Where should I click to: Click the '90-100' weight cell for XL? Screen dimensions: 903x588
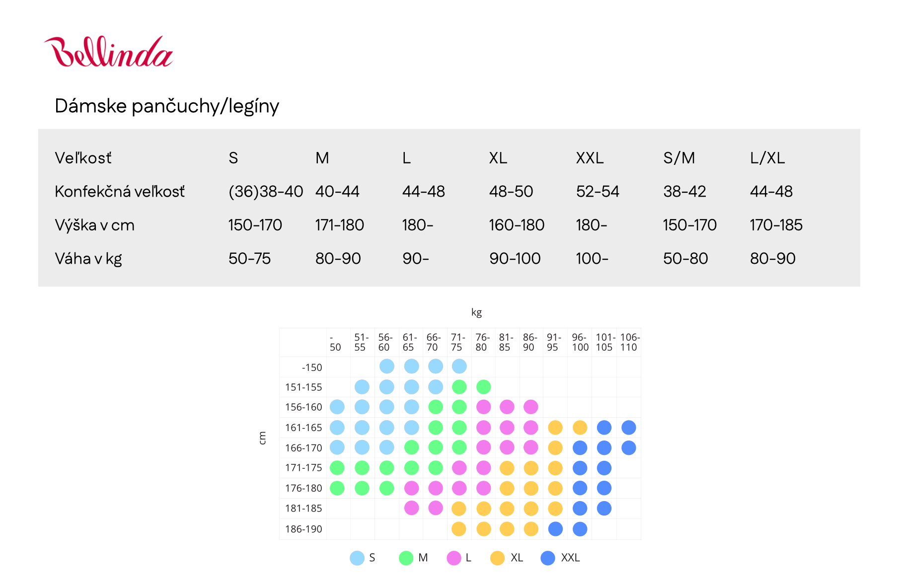point(515,259)
